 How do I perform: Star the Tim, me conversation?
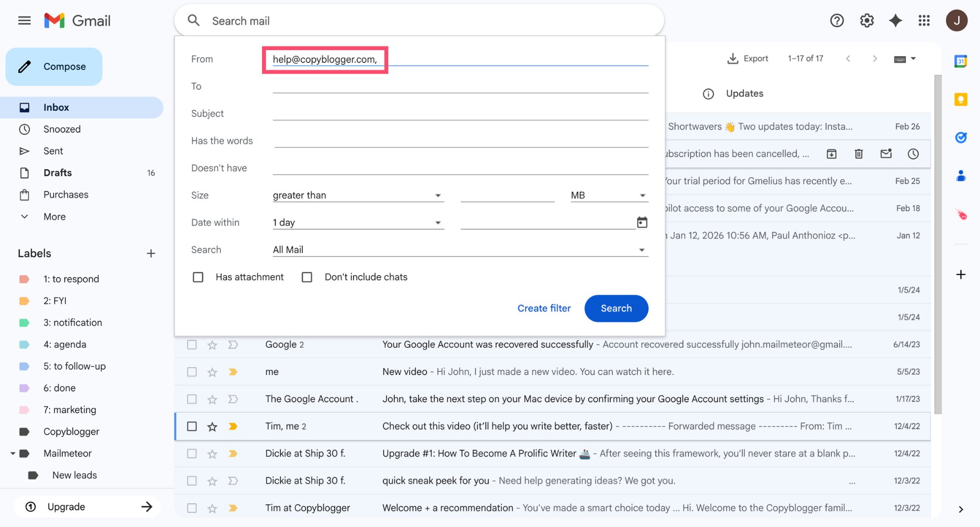212,426
